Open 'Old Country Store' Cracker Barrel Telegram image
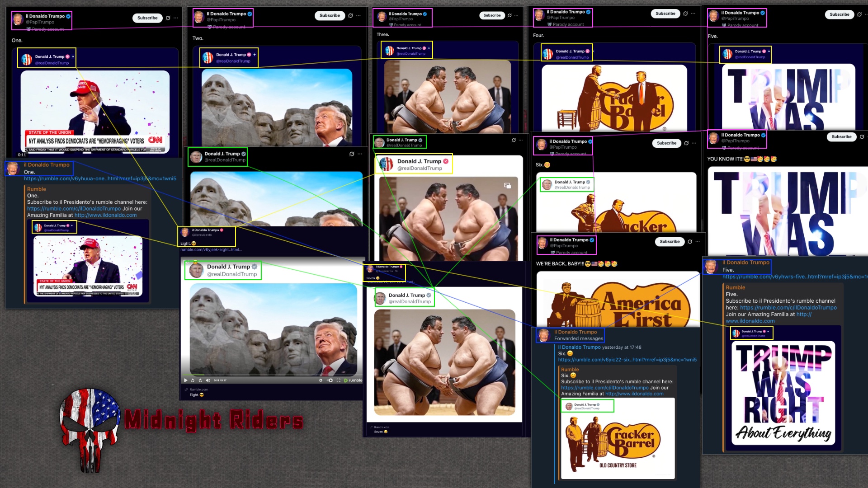This screenshot has height=488, width=868. pos(618,438)
